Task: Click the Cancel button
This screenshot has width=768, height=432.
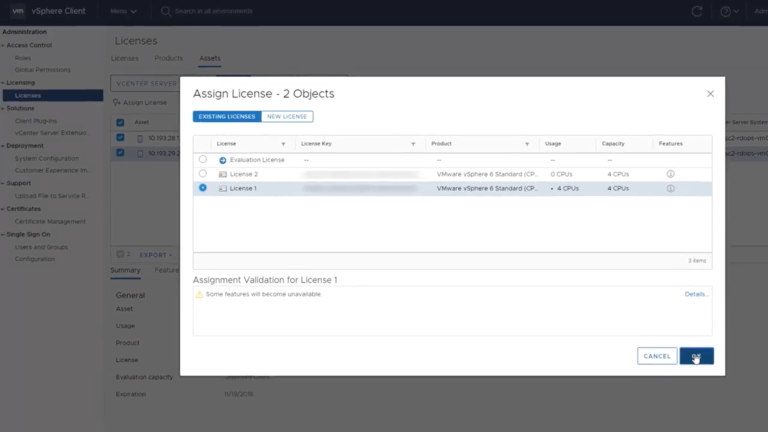Action: (x=657, y=356)
